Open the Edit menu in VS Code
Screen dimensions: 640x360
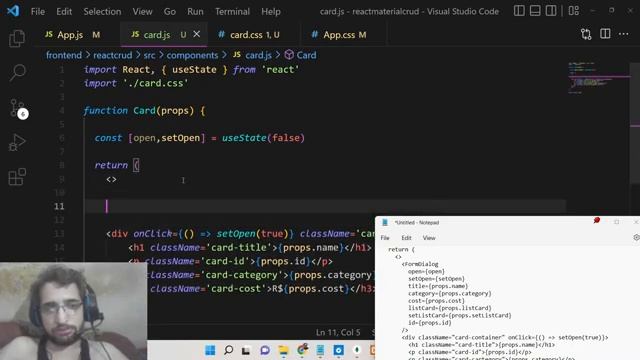[x=64, y=11]
